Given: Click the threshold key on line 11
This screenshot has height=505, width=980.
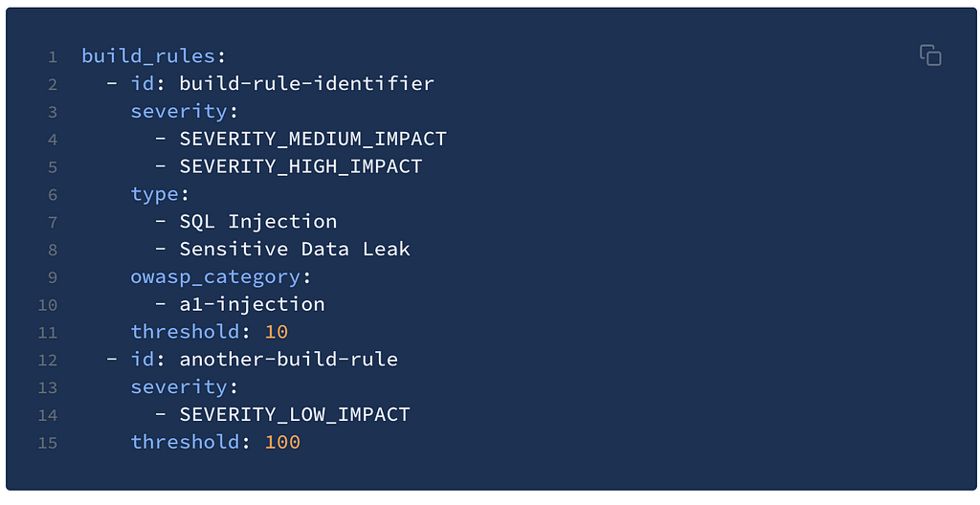Looking at the screenshot, I should (x=185, y=331).
